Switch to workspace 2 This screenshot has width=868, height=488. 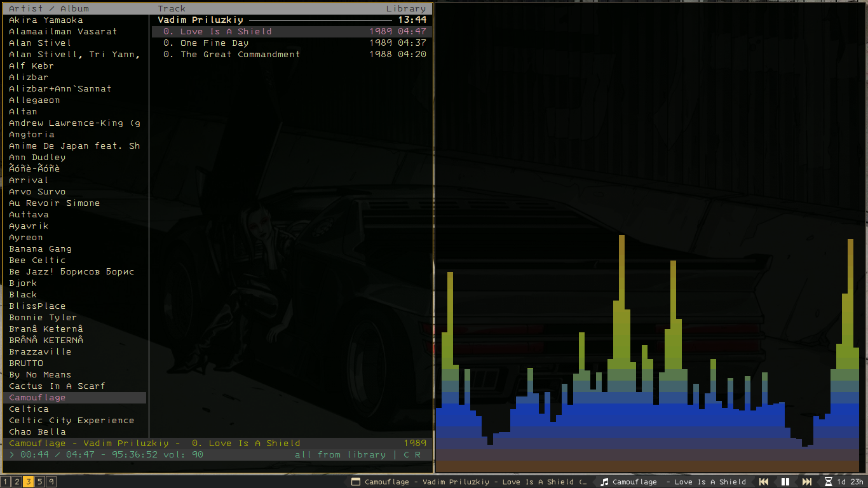(x=17, y=482)
